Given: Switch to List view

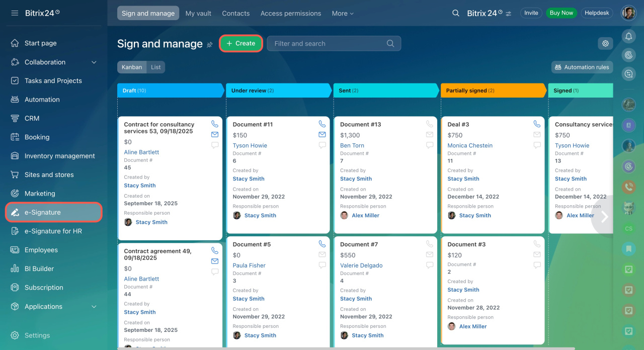Looking at the screenshot, I should [156, 67].
